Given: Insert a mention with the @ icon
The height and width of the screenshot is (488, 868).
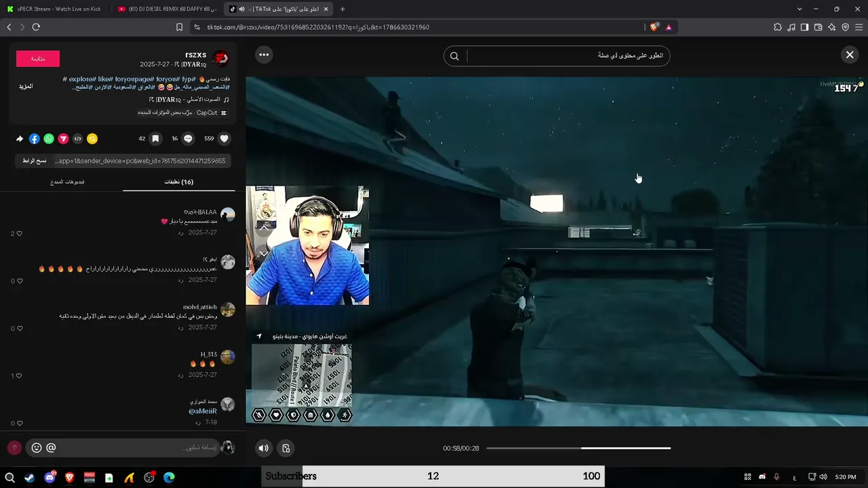Looking at the screenshot, I should 51,448.
